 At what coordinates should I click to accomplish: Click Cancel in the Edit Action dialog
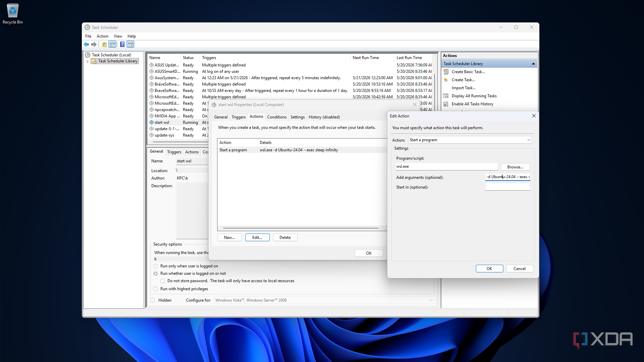click(519, 269)
